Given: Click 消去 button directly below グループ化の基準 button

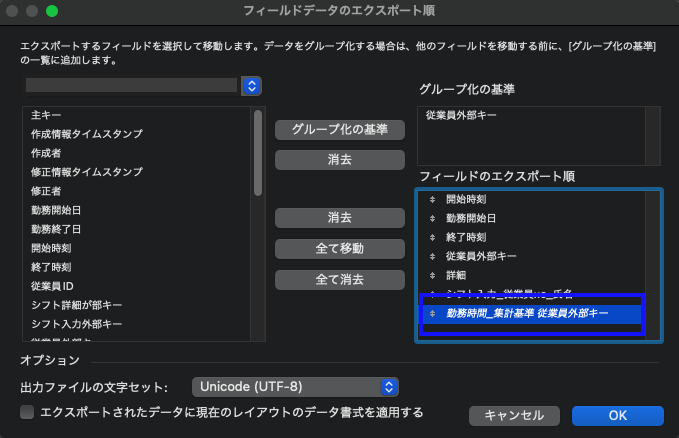Looking at the screenshot, I should point(339,160).
